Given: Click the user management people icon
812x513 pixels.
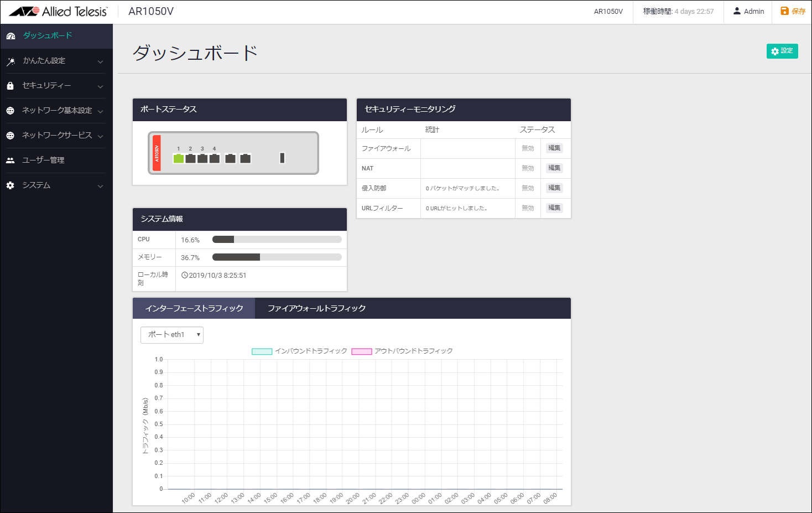Looking at the screenshot, I should 10,160.
